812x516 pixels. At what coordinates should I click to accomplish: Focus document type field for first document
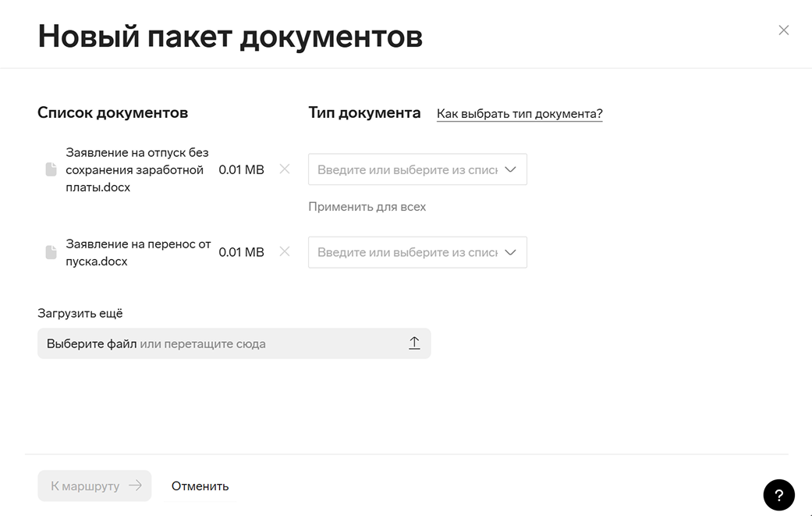coord(417,169)
